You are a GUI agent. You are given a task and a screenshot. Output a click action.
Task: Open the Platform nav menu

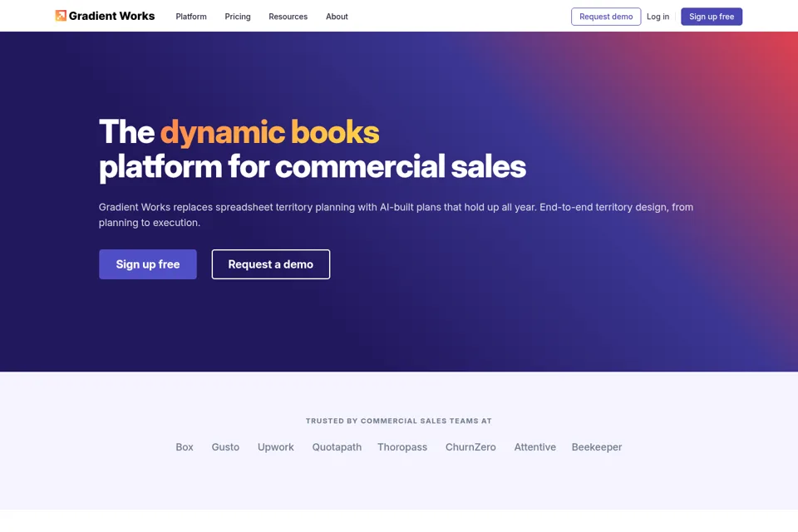pos(191,17)
